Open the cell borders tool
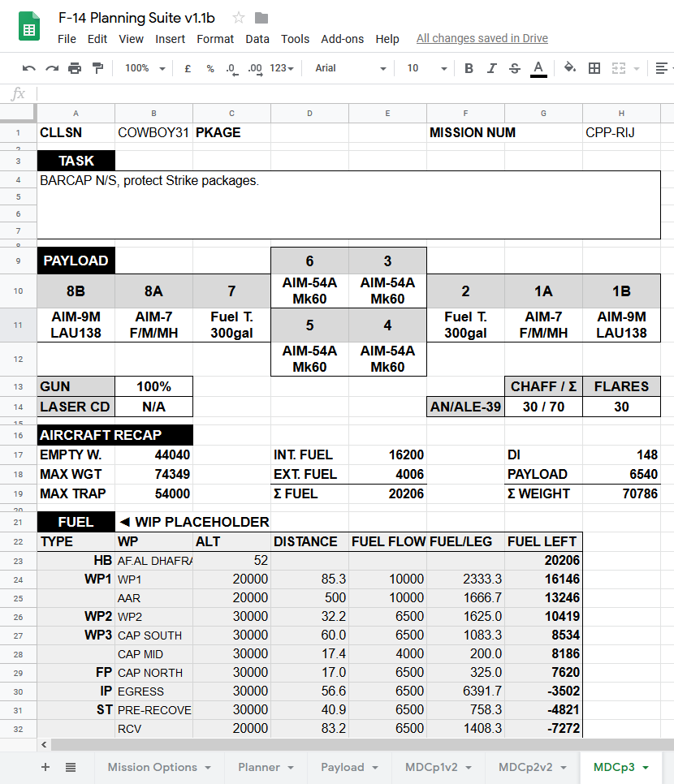Image resolution: width=674 pixels, height=784 pixels. (594, 68)
